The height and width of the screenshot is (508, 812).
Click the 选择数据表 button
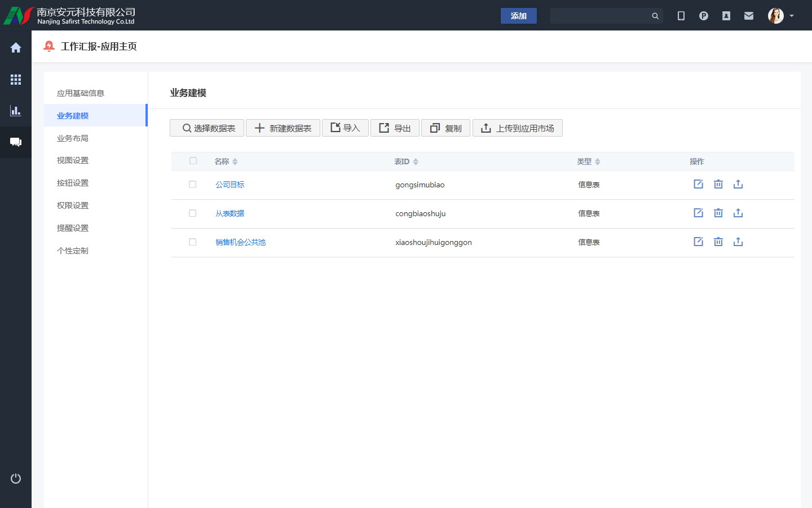click(207, 128)
